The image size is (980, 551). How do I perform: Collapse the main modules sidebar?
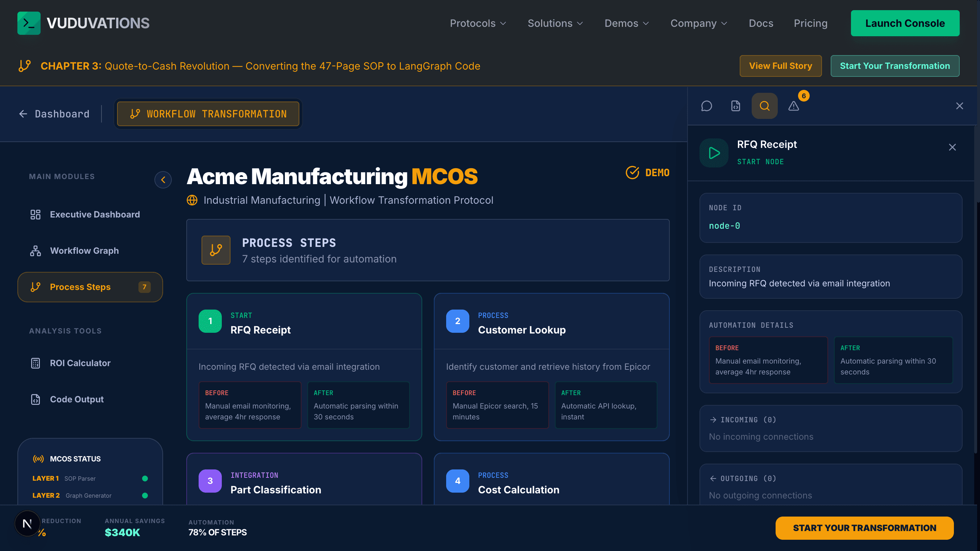(x=163, y=179)
